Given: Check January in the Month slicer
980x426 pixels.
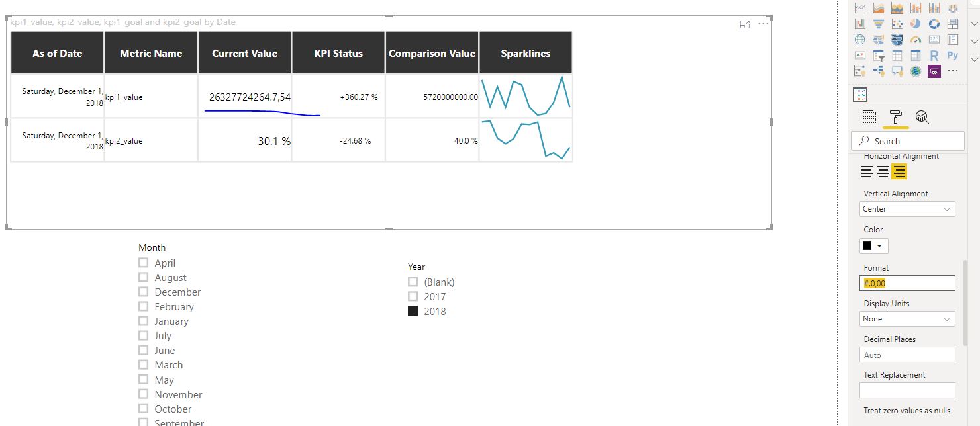Looking at the screenshot, I should coord(143,321).
